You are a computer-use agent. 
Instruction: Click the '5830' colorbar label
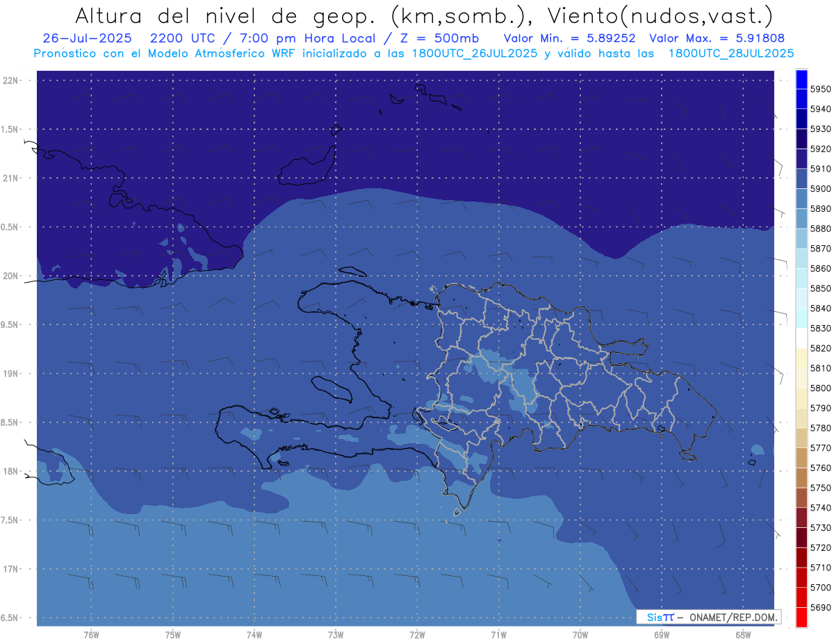pos(821,329)
